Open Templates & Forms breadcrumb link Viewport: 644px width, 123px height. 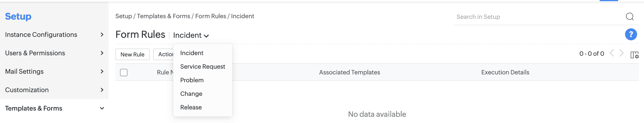pyautogui.click(x=163, y=16)
